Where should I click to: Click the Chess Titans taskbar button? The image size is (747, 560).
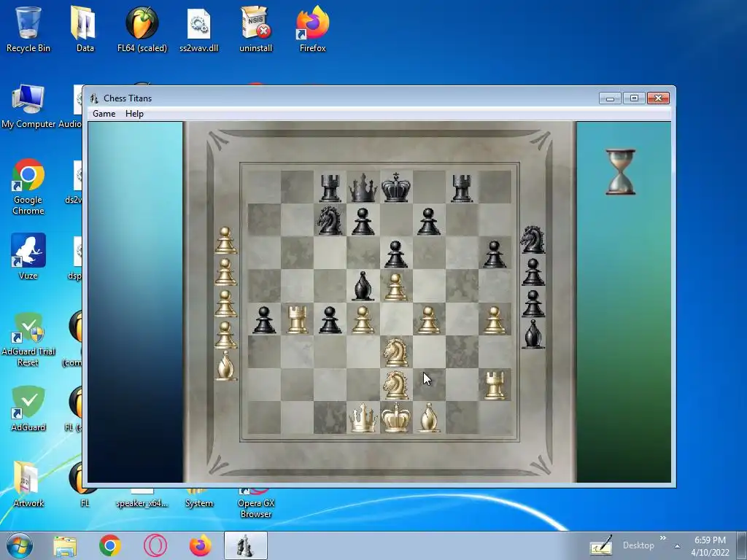(x=245, y=545)
